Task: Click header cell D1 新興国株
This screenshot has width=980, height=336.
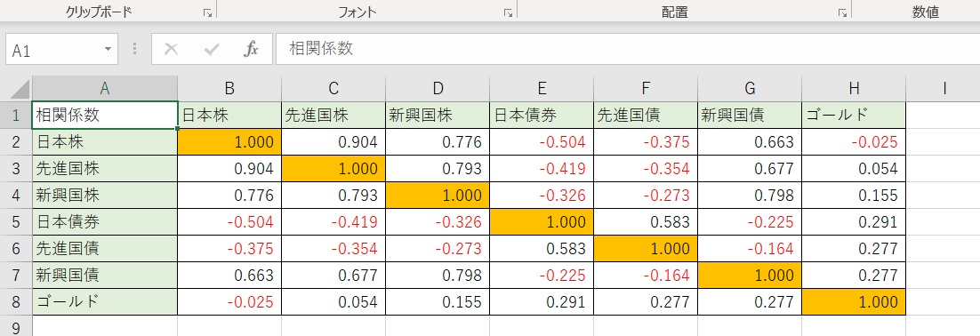Action: pos(438,116)
